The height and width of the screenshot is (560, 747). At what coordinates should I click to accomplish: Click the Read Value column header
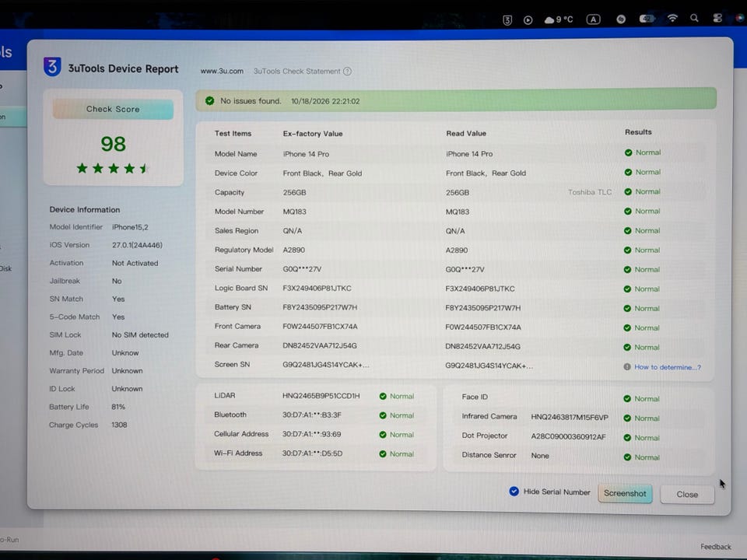tap(466, 133)
